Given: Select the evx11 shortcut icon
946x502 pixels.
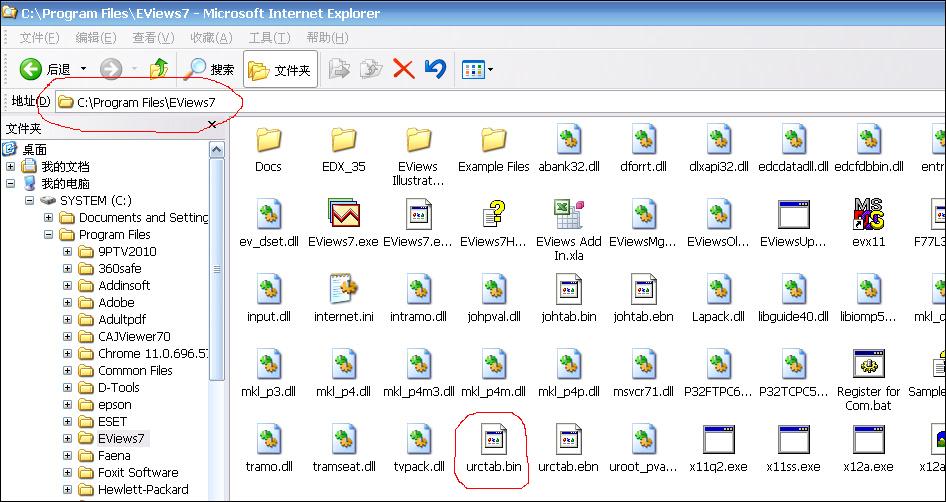Looking at the screenshot, I should pos(868,215).
